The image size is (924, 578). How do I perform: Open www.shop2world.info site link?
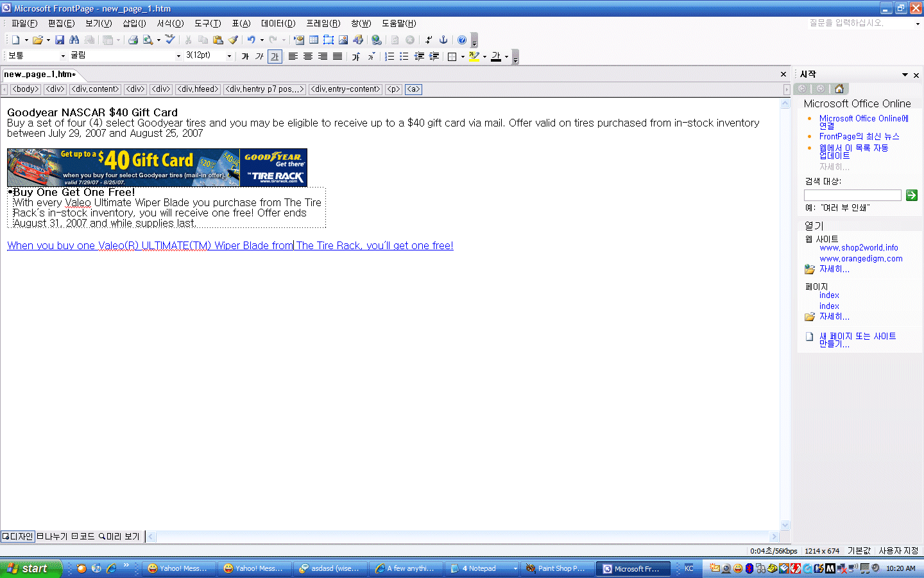pyautogui.click(x=859, y=248)
